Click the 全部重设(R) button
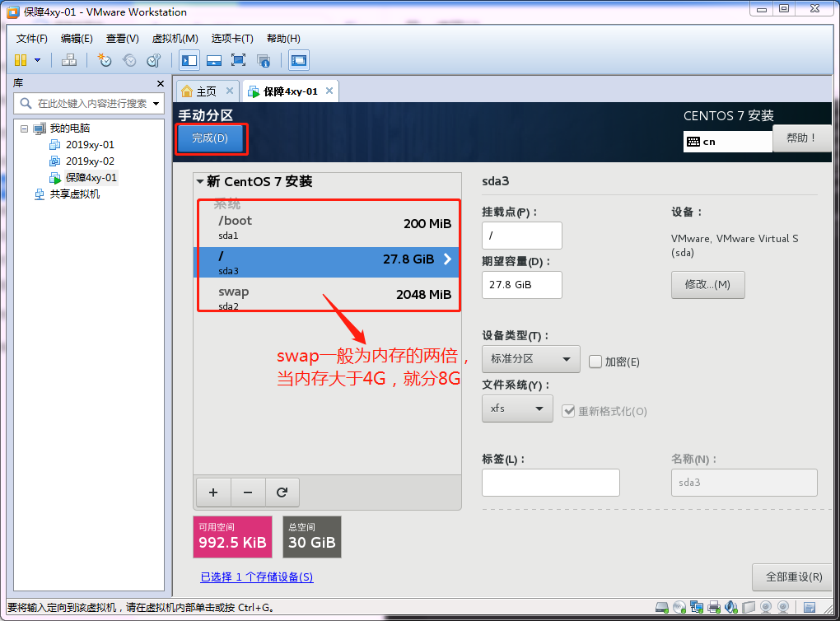Image resolution: width=840 pixels, height=621 pixels. point(793,577)
